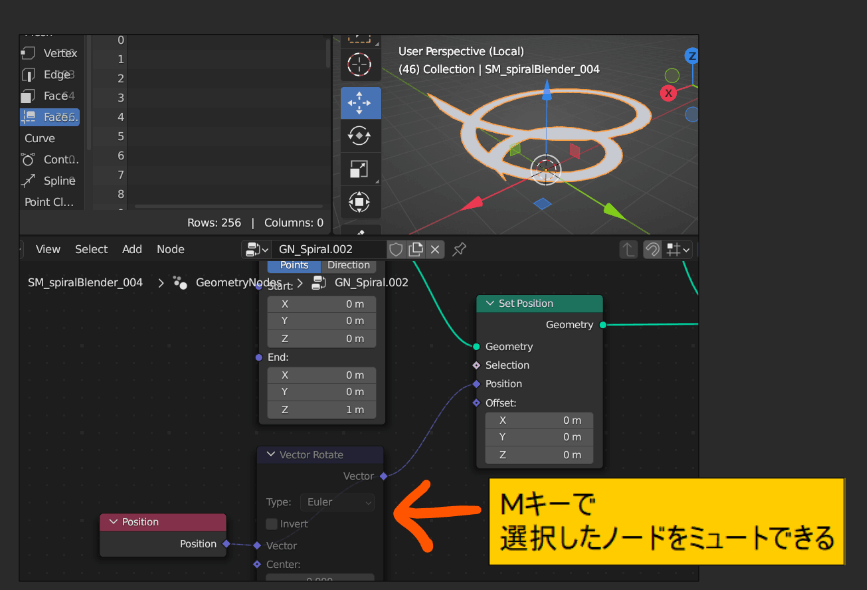Select the Move tool in viewport toolbar
867x590 pixels.
(360, 103)
